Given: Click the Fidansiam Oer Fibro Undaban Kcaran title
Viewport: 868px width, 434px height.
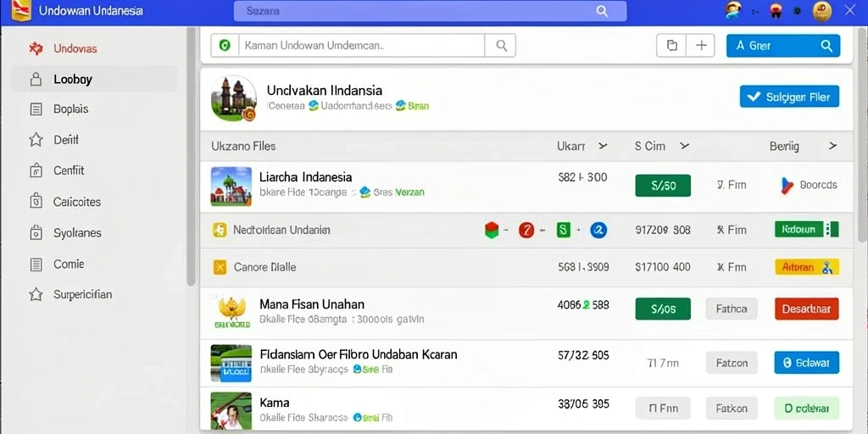Looking at the screenshot, I should click(359, 354).
